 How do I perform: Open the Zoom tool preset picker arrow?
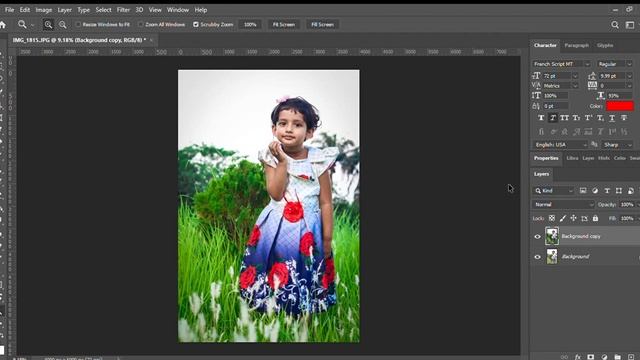pyautogui.click(x=32, y=25)
